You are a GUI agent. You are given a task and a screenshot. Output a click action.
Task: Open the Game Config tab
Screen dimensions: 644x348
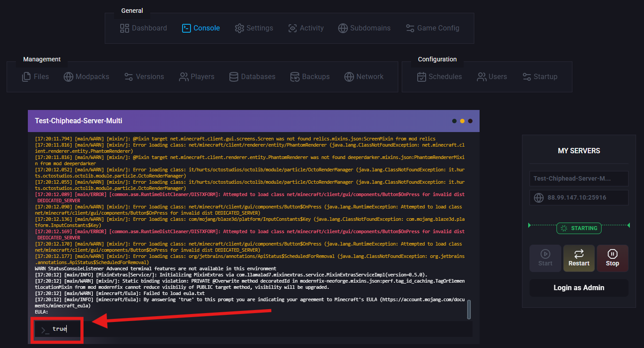[432, 28]
